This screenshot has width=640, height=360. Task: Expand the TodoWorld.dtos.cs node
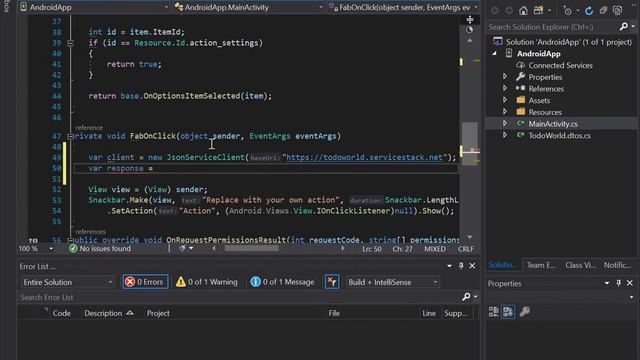coord(505,135)
